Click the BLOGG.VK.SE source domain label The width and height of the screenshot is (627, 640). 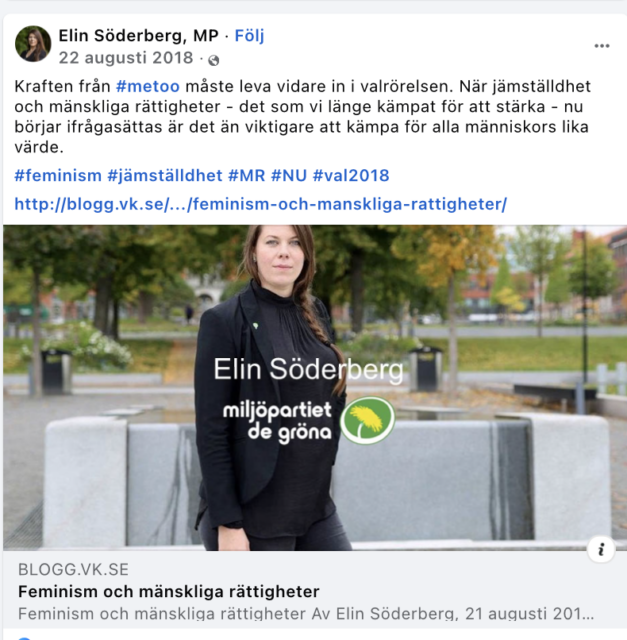(x=73, y=569)
